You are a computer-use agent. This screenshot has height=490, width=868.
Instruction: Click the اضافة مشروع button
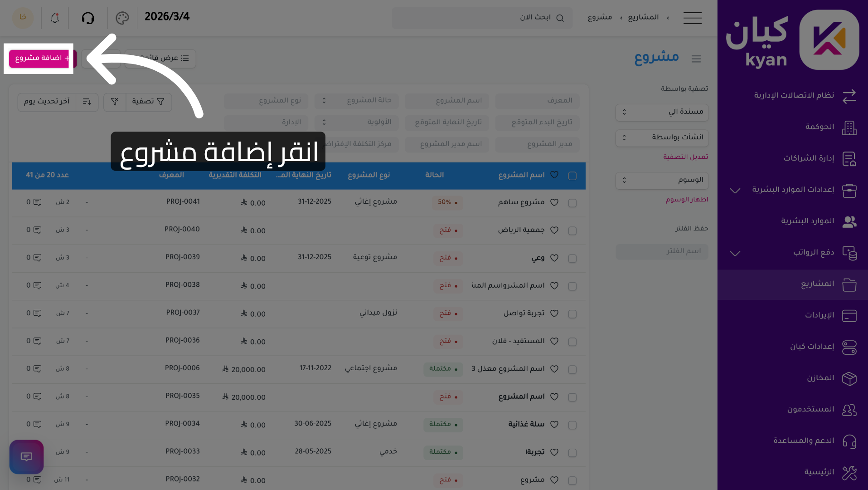(40, 59)
